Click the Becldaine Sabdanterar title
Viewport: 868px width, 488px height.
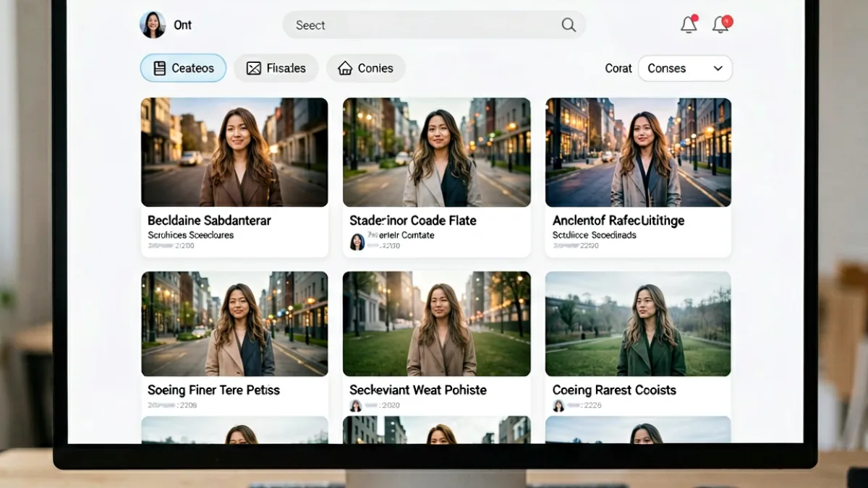click(209, 221)
